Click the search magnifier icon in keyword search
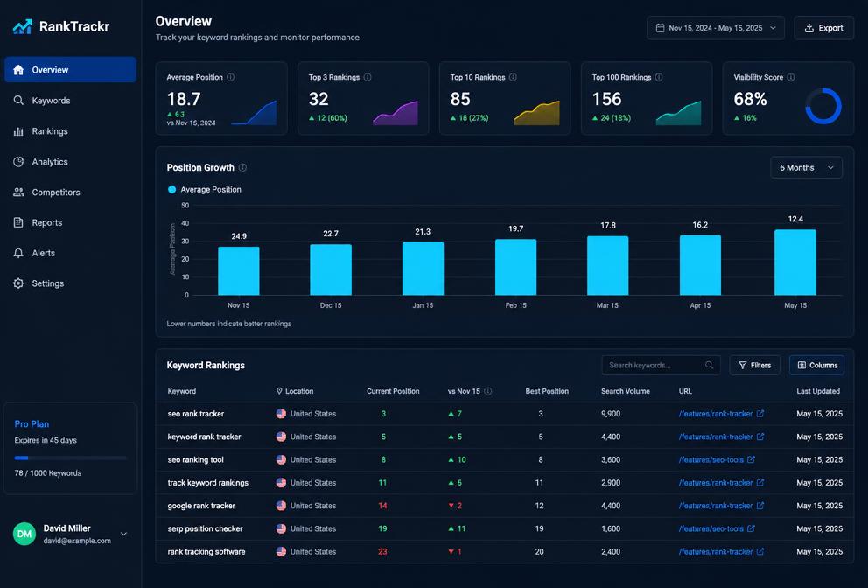868x588 pixels. point(709,366)
